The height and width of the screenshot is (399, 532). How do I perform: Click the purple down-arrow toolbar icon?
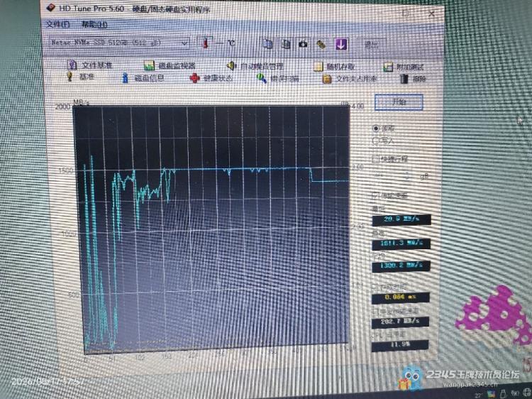(x=341, y=44)
